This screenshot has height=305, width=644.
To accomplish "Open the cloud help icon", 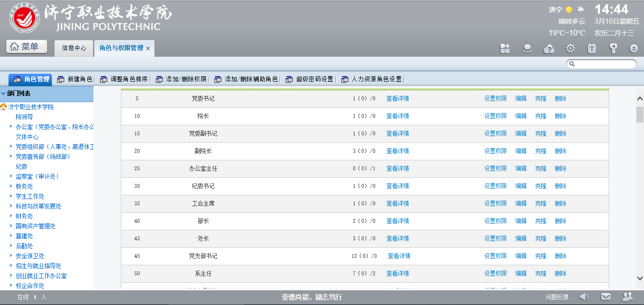I will [549, 48].
